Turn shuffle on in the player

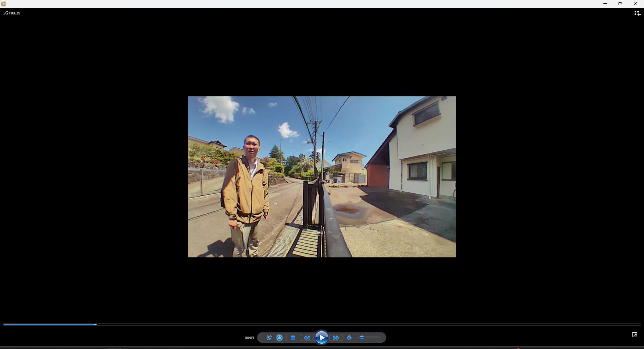point(269,338)
